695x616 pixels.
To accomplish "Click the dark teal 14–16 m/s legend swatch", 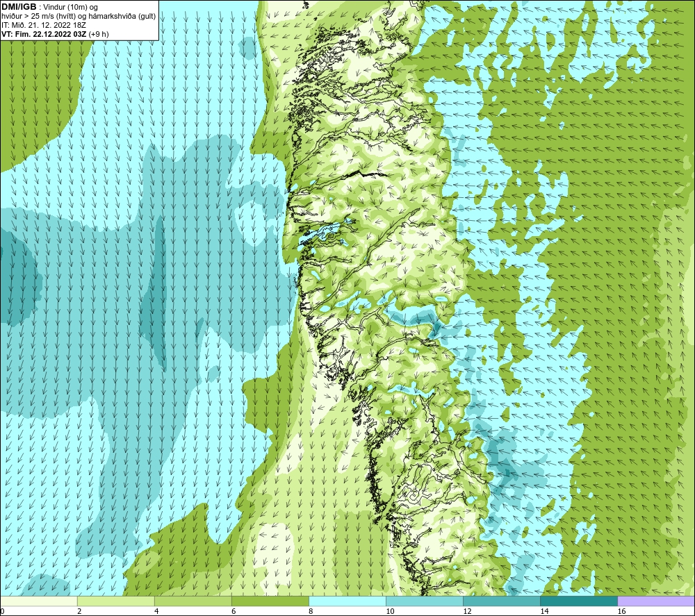I will (x=579, y=601).
